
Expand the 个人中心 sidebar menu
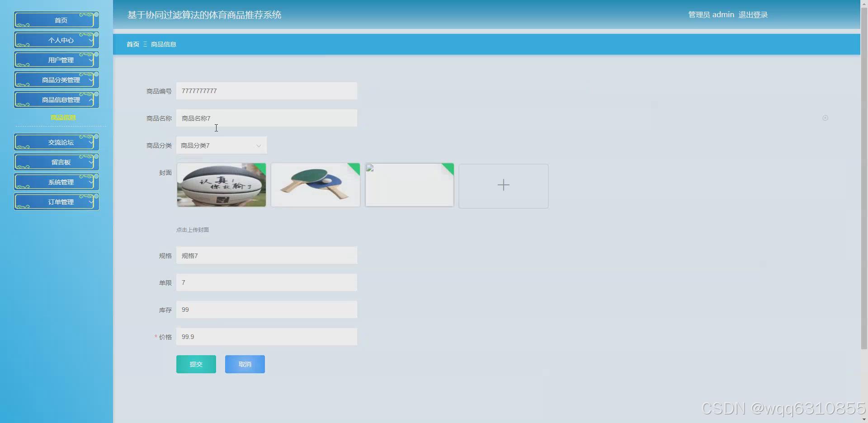coord(57,40)
